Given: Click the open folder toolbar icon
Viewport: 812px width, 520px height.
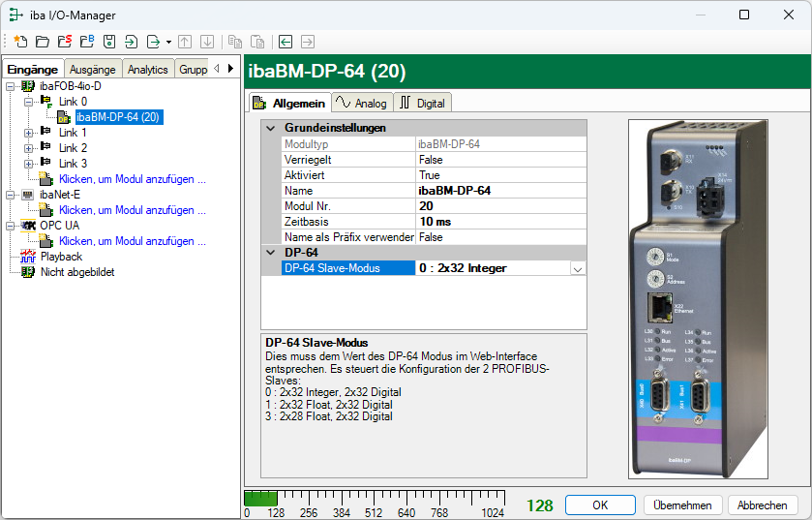Looking at the screenshot, I should point(42,42).
